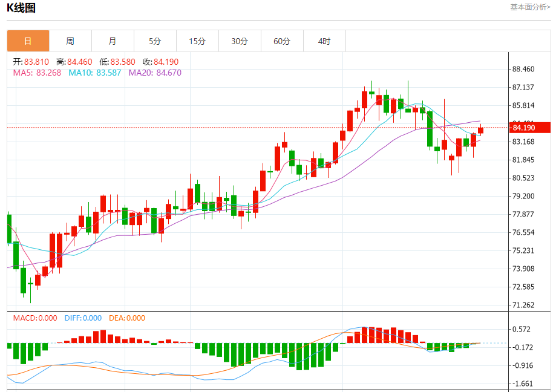The width and height of the screenshot is (556, 392).
Task: Click the 81.845 price axis label
Action: click(x=523, y=160)
